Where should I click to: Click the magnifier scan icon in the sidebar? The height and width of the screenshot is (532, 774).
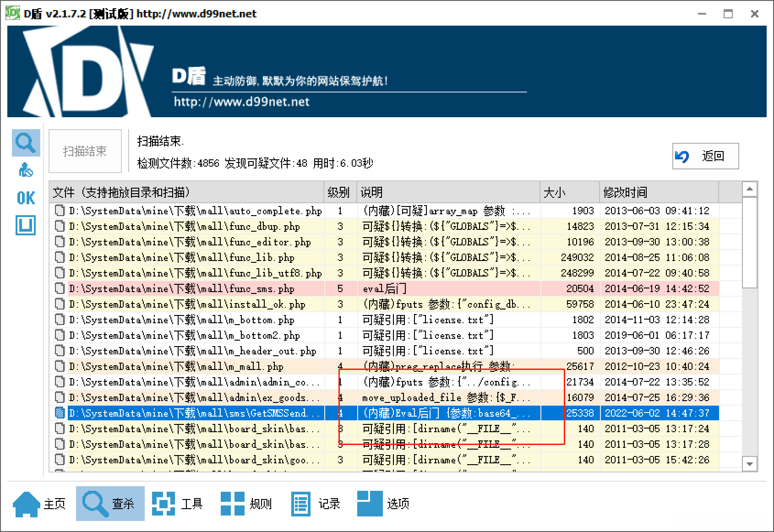(x=26, y=143)
